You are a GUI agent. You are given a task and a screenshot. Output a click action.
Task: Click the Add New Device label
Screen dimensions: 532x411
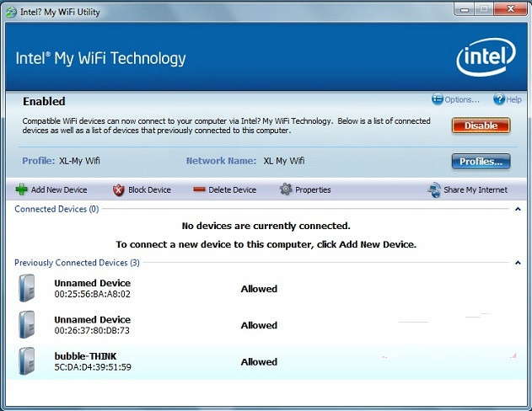(x=59, y=189)
